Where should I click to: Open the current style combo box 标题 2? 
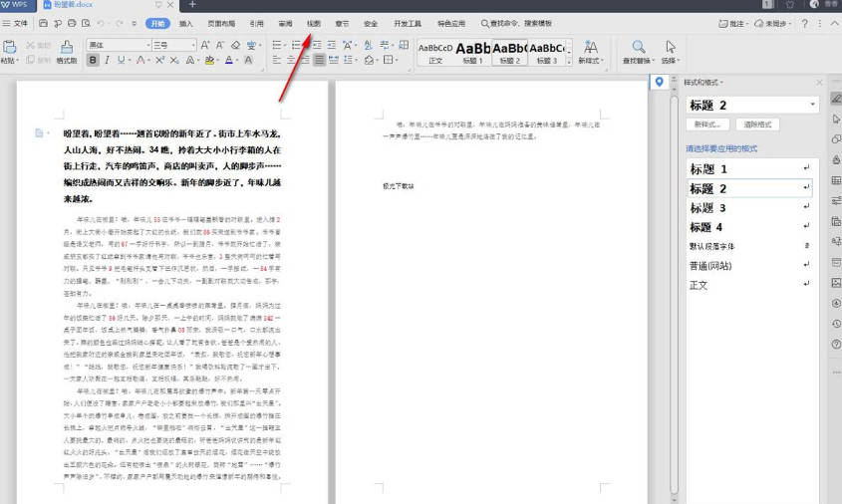[752, 105]
